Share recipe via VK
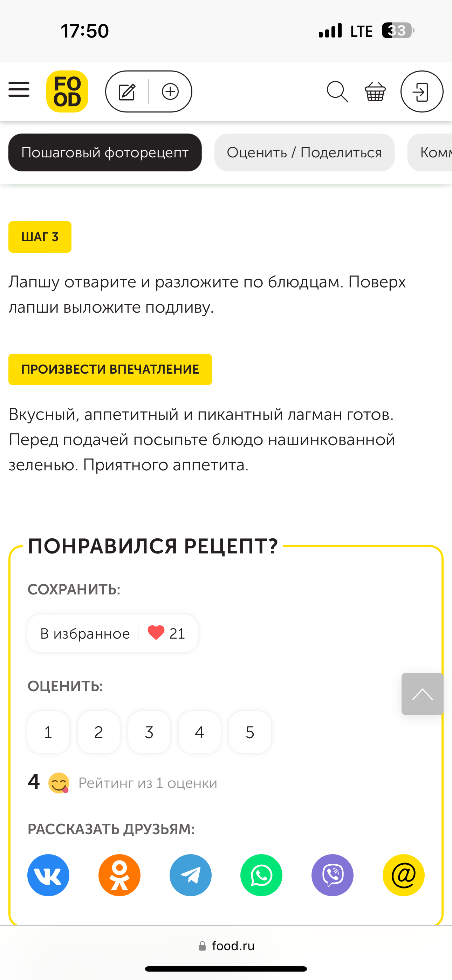The height and width of the screenshot is (980, 452). point(48,875)
